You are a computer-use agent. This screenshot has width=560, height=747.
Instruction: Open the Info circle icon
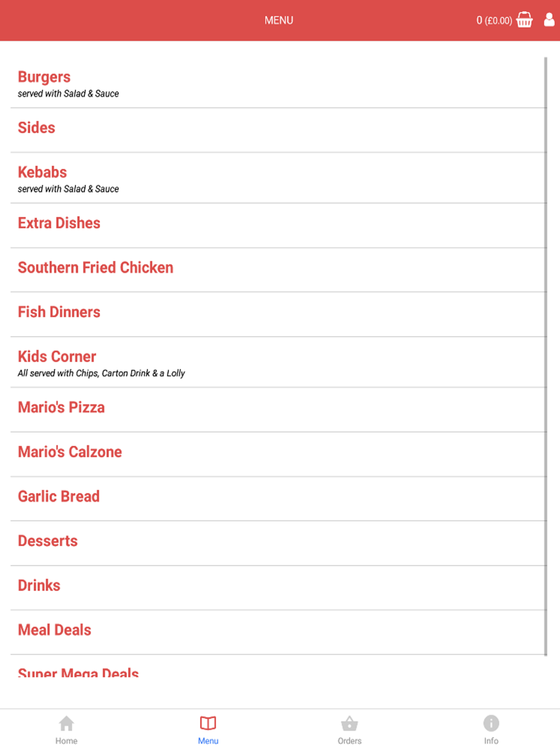tap(491, 723)
